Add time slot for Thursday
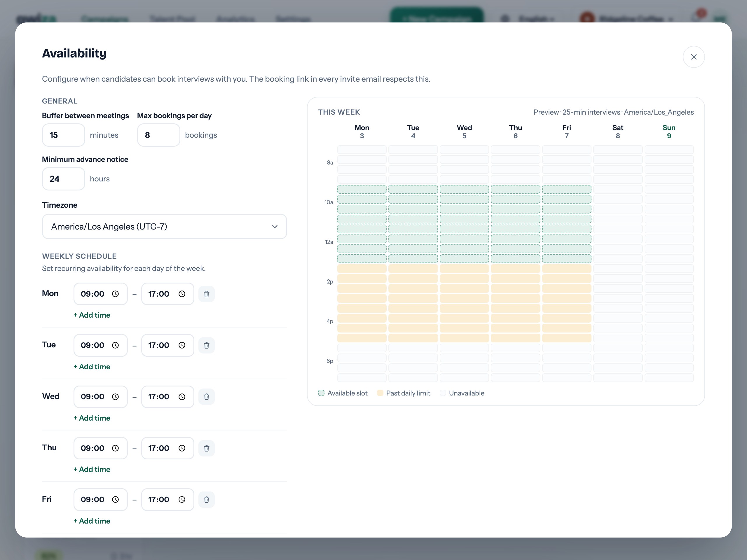The image size is (747, 560). pyautogui.click(x=92, y=469)
